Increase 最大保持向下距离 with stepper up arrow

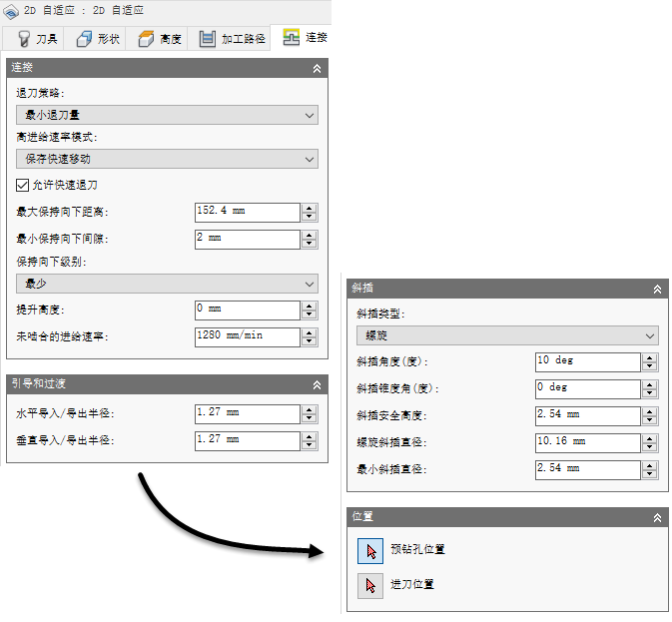pyautogui.click(x=309, y=209)
